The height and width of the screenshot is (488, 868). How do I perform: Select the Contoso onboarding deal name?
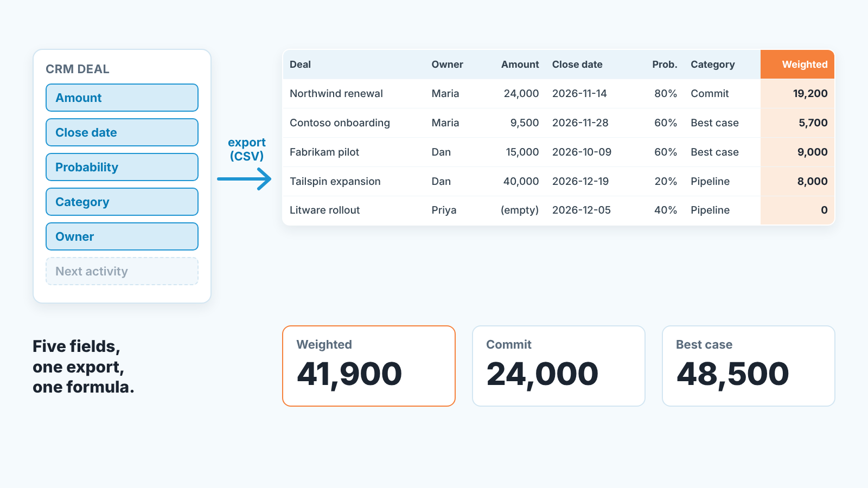point(340,123)
